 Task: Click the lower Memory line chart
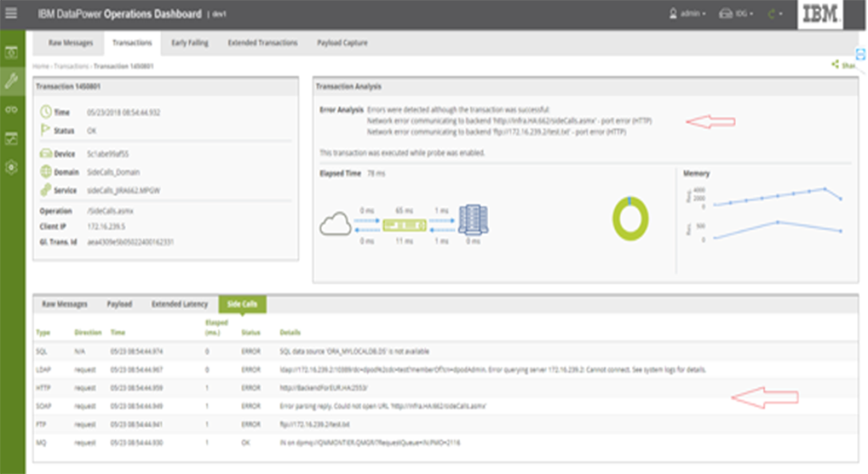[x=778, y=230]
